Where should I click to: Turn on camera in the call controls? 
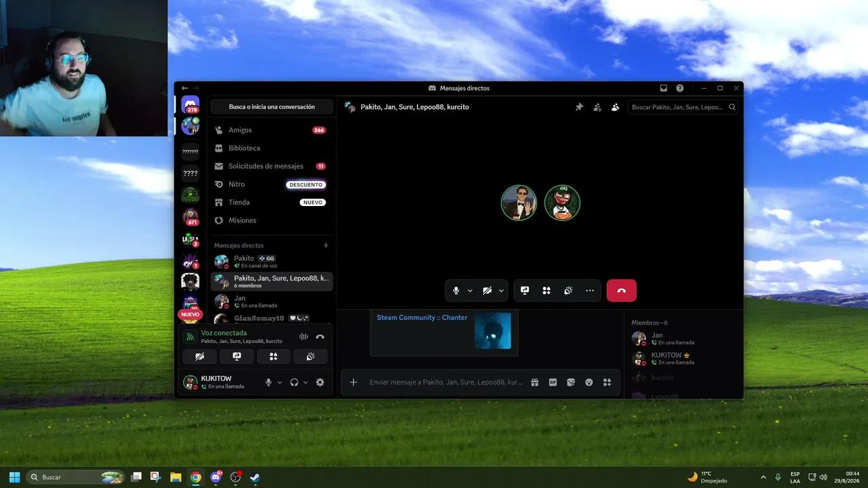pos(487,290)
